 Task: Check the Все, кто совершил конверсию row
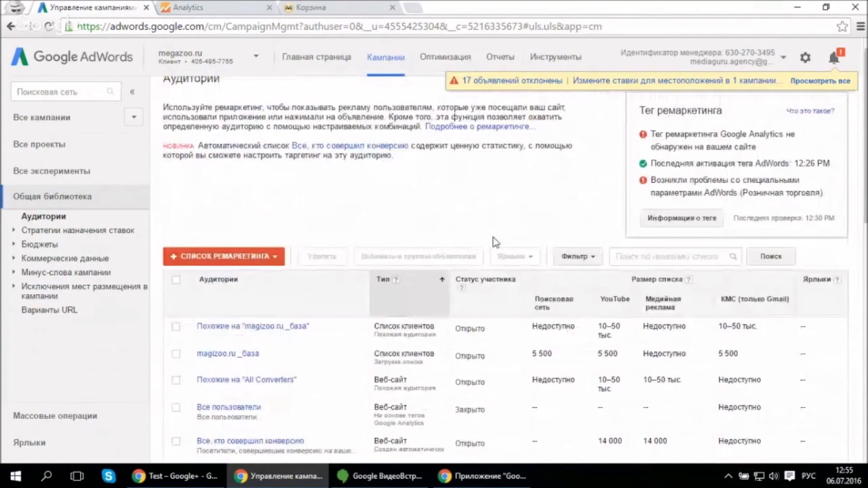tap(176, 441)
